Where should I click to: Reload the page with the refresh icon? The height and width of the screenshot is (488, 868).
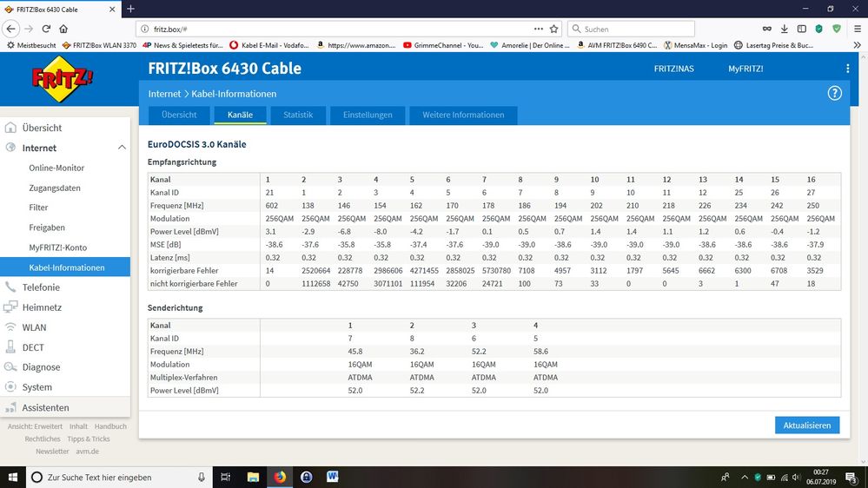[47, 29]
